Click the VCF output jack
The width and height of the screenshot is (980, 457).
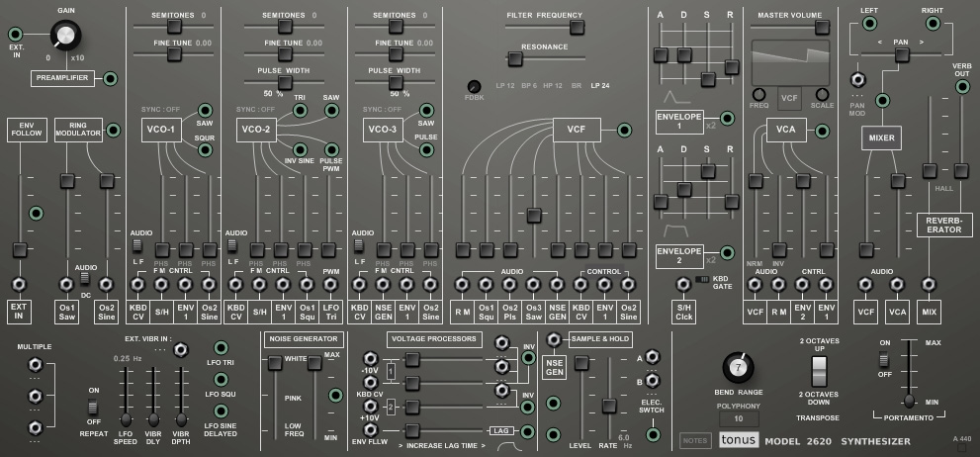(624, 130)
